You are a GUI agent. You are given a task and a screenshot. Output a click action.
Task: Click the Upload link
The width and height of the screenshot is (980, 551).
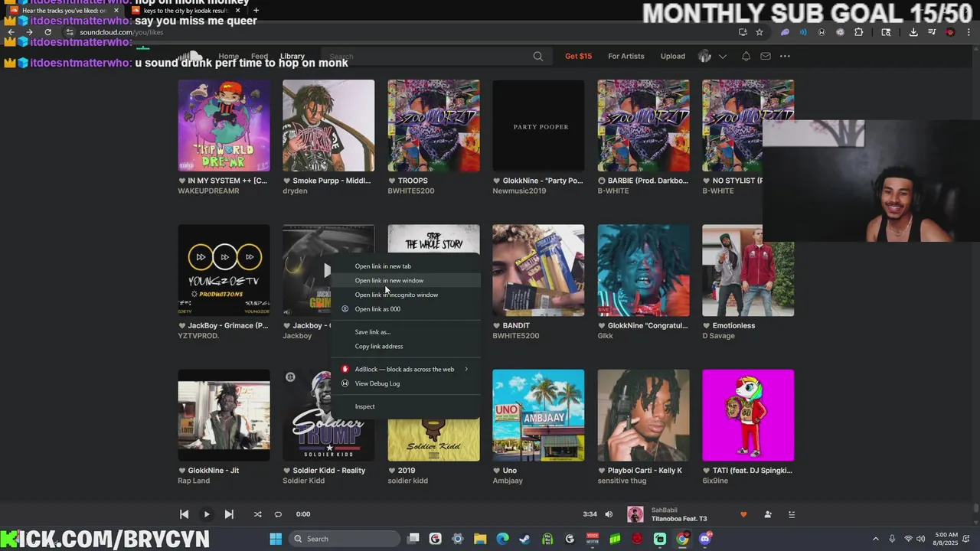tap(673, 56)
